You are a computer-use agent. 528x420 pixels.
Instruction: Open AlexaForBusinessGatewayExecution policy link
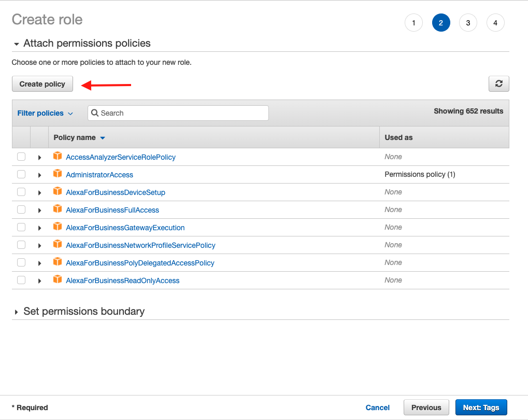coord(125,228)
